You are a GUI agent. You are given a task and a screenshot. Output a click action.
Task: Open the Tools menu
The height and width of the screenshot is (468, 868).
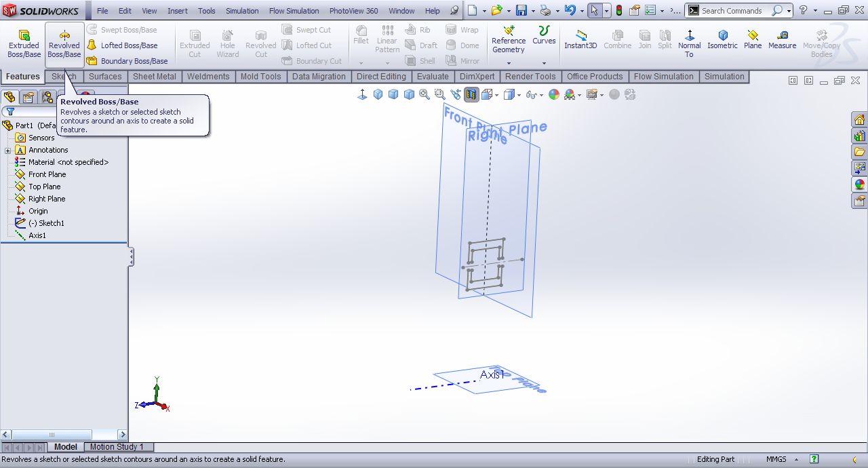tap(207, 11)
